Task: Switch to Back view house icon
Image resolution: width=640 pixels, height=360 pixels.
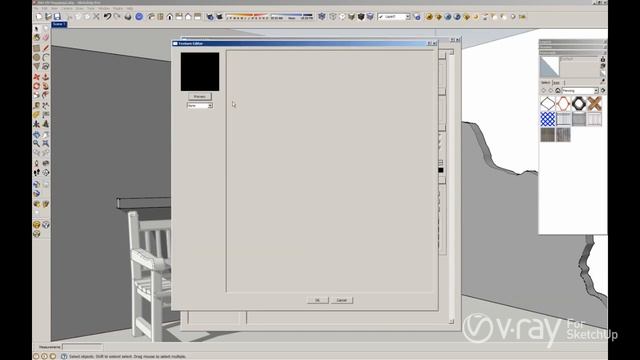Action: [x=188, y=17]
